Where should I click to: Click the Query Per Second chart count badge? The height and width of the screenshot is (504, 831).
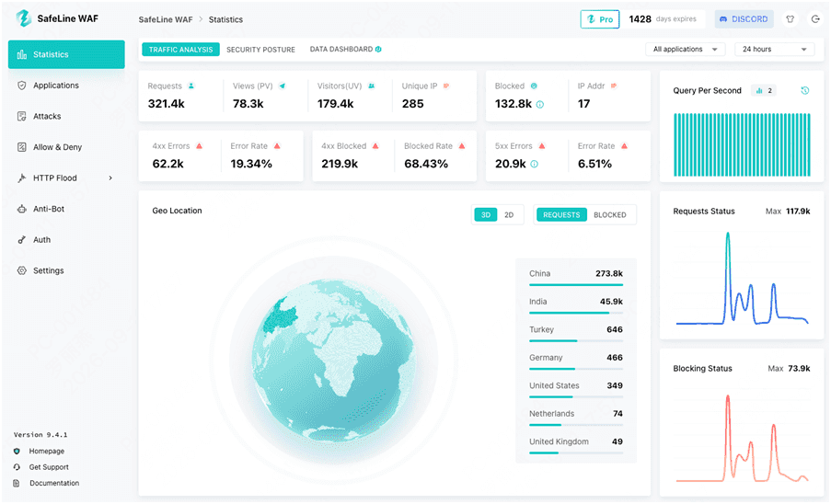pyautogui.click(x=764, y=90)
